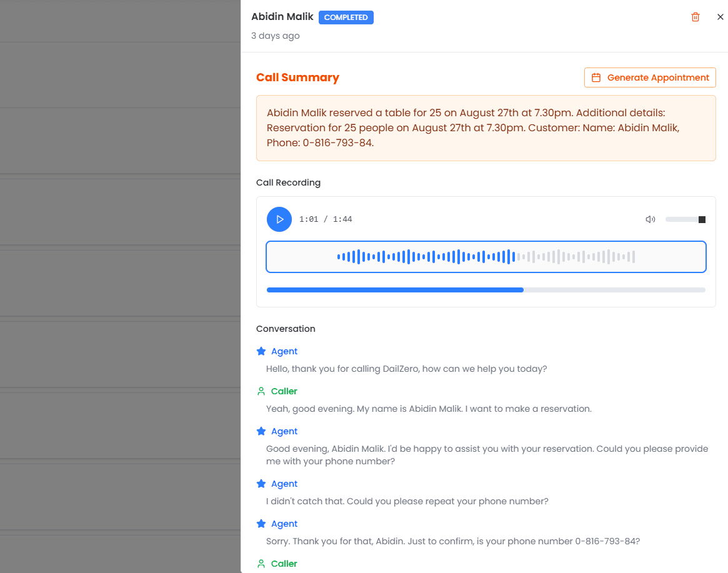The height and width of the screenshot is (573, 728).
Task: Click the playback progress bar
Action: [486, 289]
